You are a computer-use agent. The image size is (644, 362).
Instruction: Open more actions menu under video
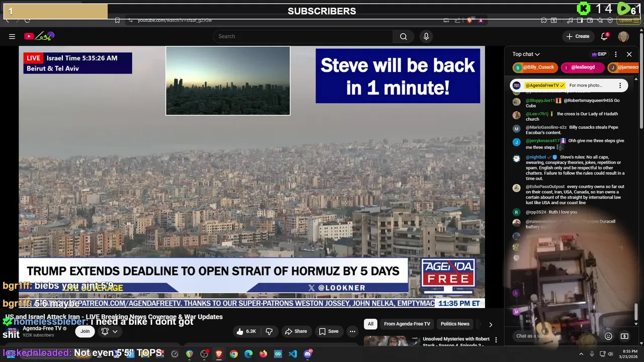[x=352, y=331]
